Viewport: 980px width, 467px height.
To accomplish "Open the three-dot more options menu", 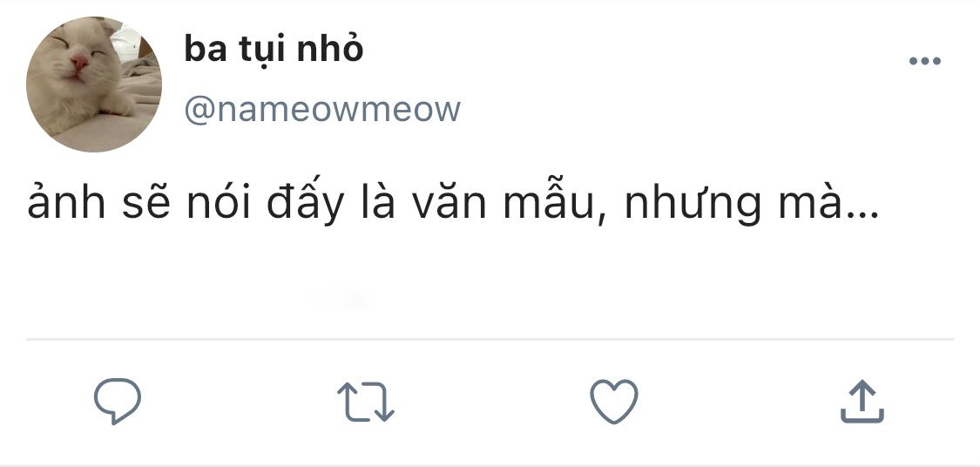I will [925, 61].
